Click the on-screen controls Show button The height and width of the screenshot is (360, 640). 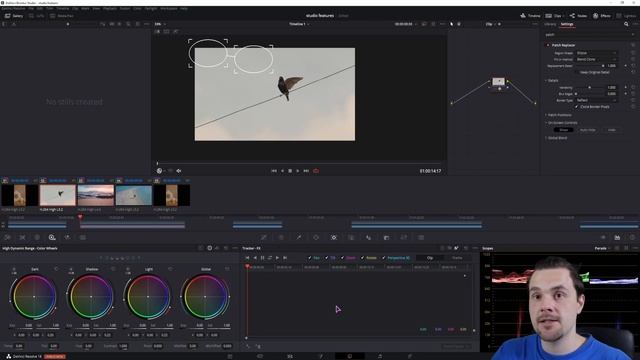(x=564, y=130)
